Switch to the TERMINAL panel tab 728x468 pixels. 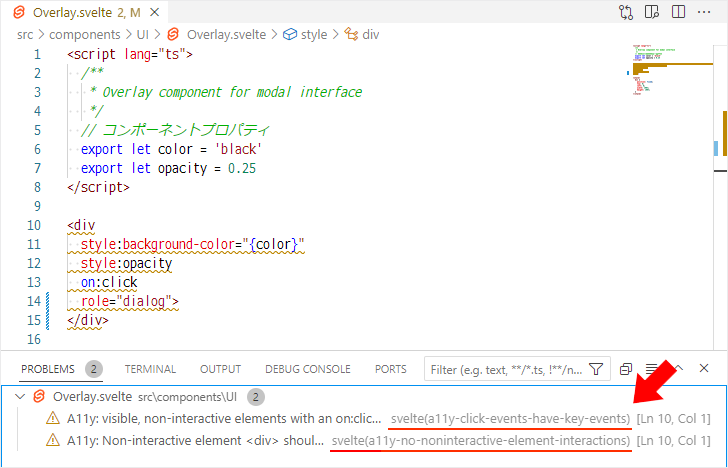click(150, 369)
